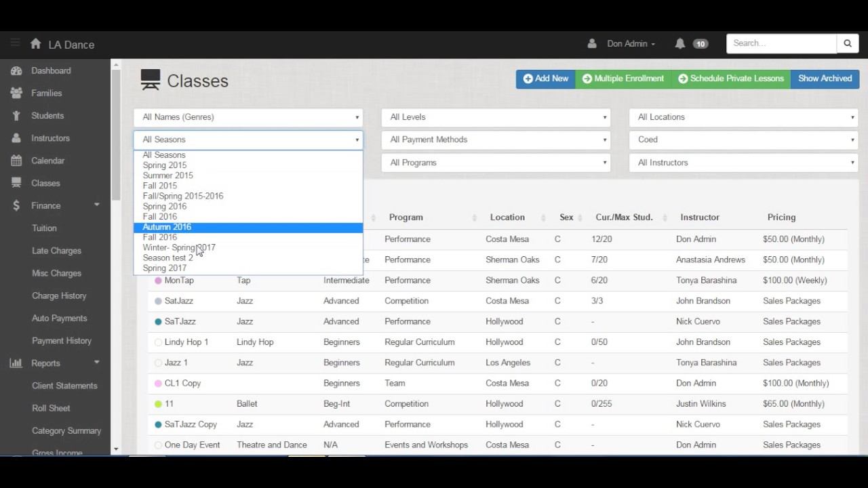Click the Classes blackboard icon in sidebar

click(16, 183)
